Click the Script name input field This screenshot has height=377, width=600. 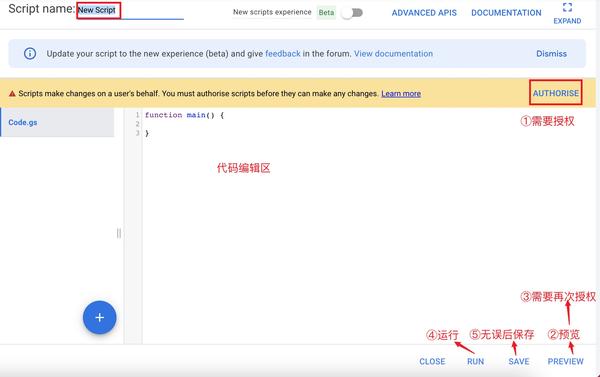coord(130,10)
